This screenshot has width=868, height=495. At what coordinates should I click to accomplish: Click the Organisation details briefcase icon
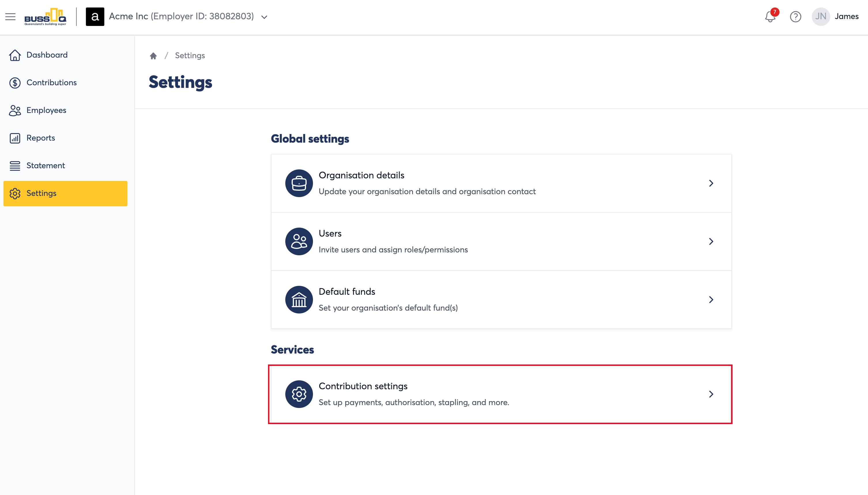[299, 183]
